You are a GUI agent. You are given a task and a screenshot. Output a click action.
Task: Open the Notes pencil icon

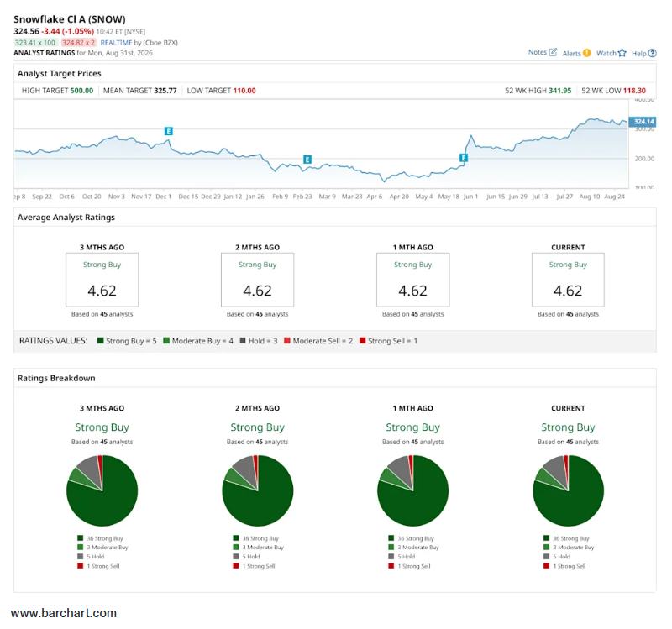(553, 52)
